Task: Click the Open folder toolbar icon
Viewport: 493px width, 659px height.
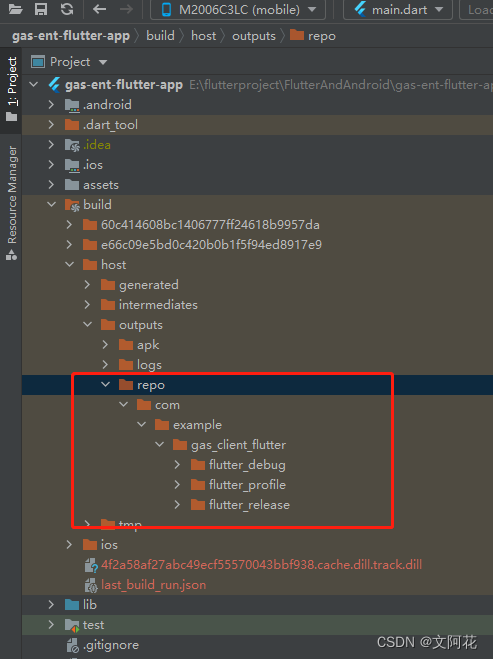Action: pyautogui.click(x=16, y=9)
